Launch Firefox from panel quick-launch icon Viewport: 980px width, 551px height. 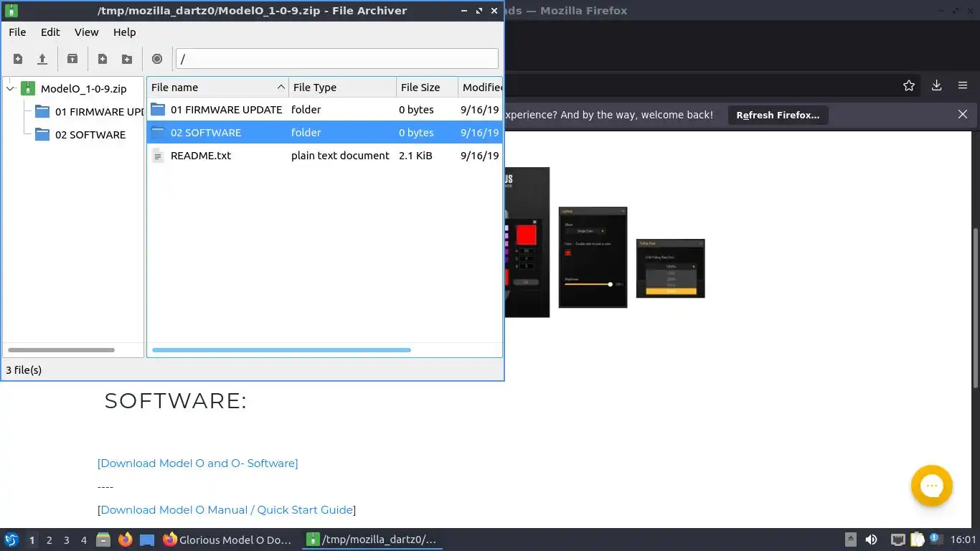tap(125, 540)
